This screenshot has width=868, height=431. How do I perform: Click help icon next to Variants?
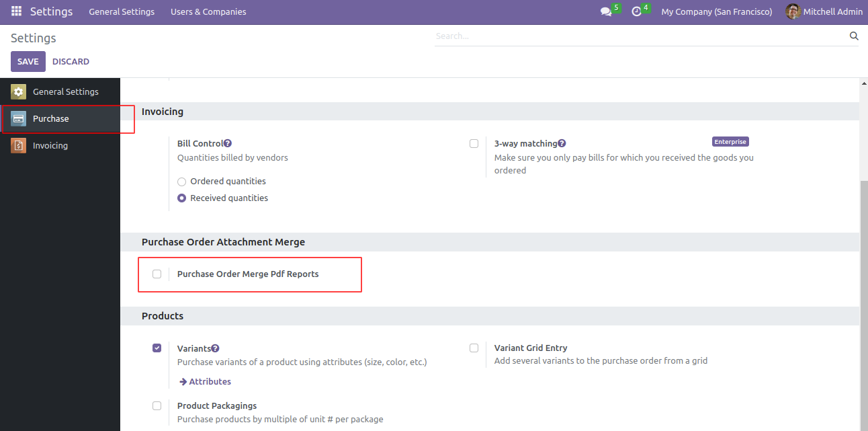coord(216,348)
